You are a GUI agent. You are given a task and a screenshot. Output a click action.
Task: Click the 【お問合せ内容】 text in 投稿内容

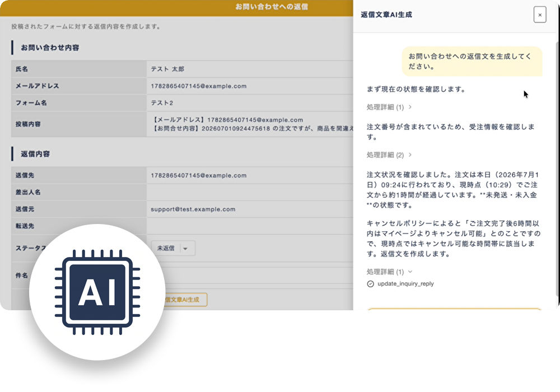point(253,129)
